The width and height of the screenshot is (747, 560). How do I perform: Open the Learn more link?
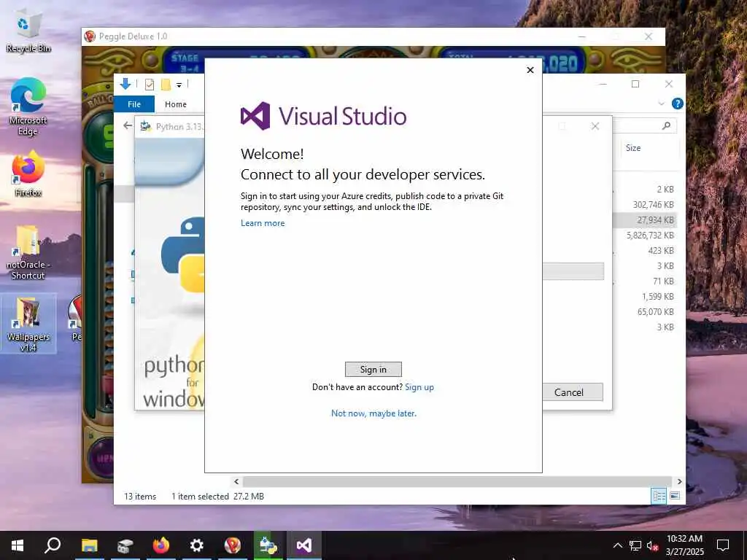(x=263, y=223)
